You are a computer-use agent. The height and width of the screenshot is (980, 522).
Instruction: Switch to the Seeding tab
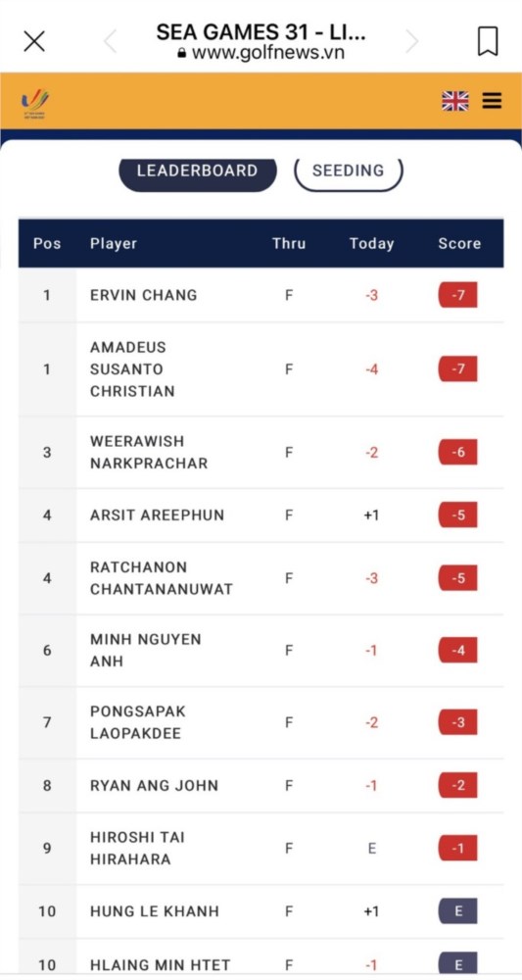point(349,171)
